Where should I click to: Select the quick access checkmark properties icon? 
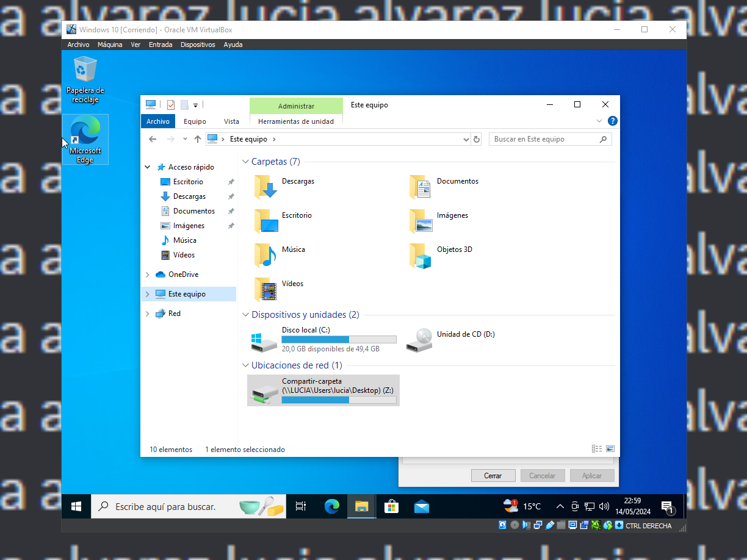[x=171, y=104]
